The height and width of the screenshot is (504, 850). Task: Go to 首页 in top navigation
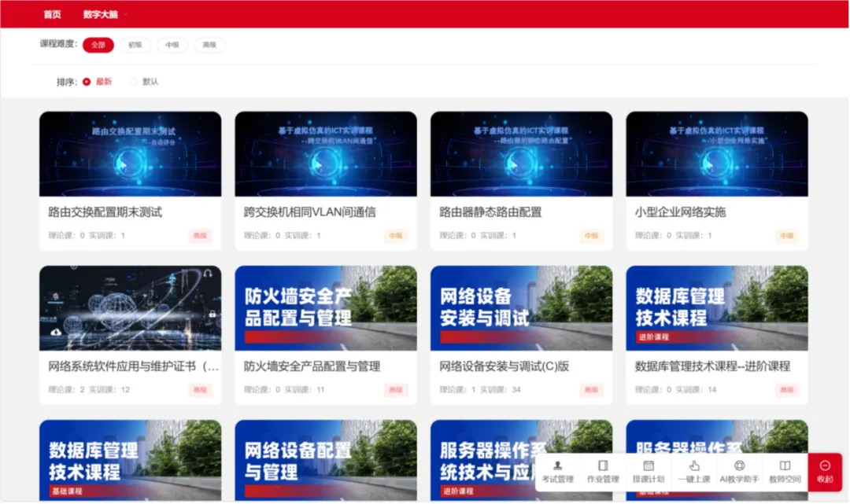[52, 14]
